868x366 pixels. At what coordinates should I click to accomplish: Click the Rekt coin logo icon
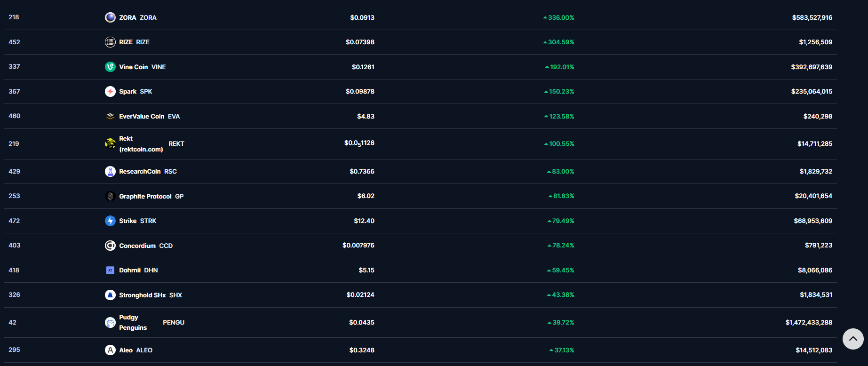click(110, 143)
